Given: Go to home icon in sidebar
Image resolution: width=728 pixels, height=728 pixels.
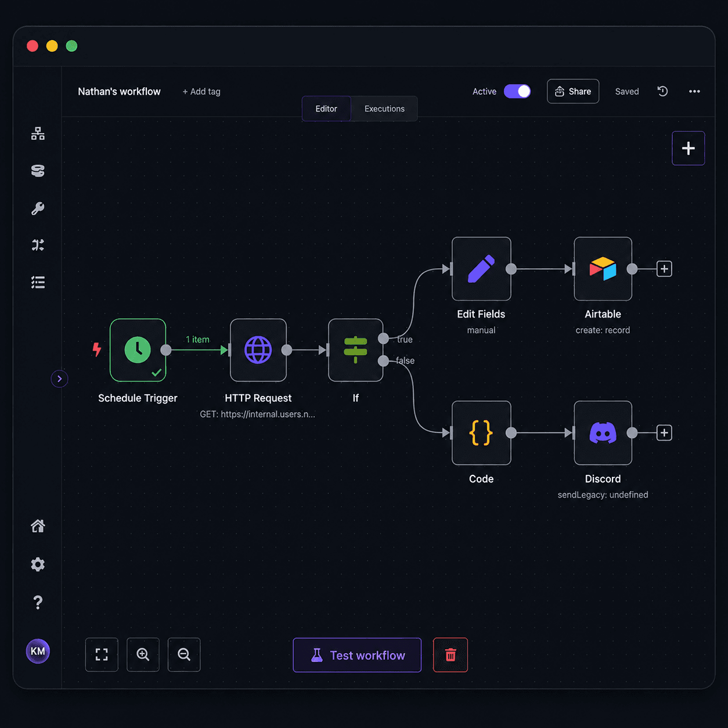Looking at the screenshot, I should point(38,526).
